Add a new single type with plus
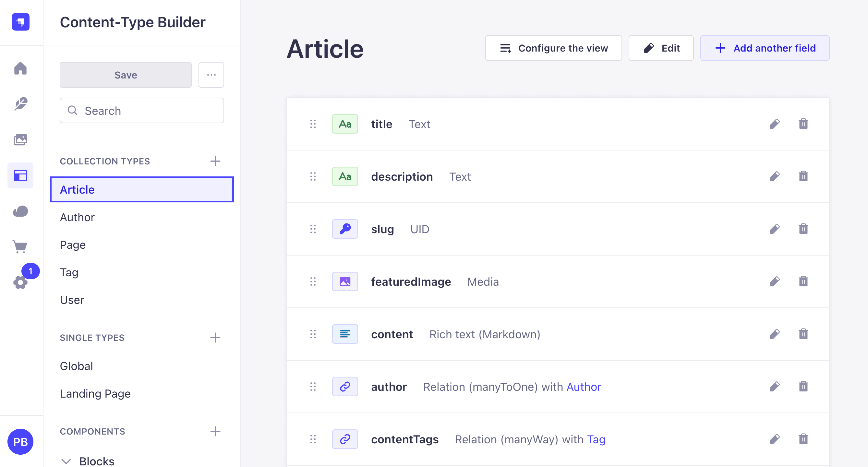The width and height of the screenshot is (868, 467). tap(215, 338)
